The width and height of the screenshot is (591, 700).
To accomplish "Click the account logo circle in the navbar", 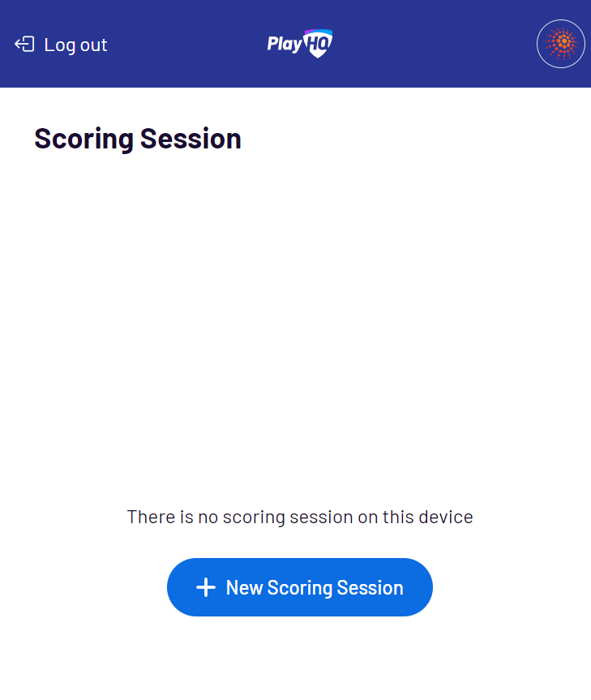I will pyautogui.click(x=560, y=43).
